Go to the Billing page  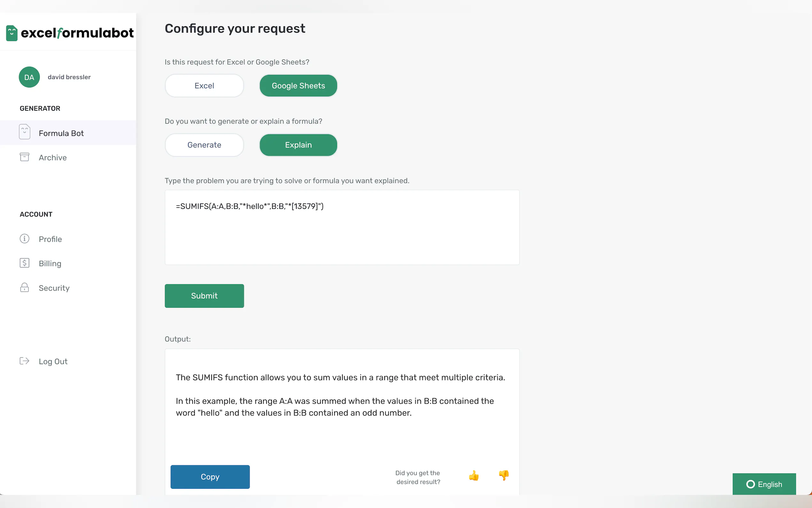pos(50,263)
